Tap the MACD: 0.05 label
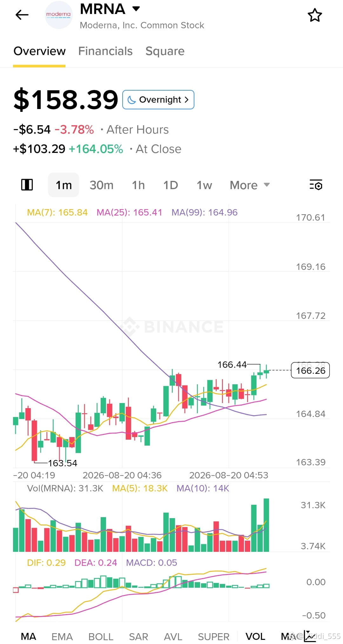Viewport: 343px width, 644px height. coord(151,563)
